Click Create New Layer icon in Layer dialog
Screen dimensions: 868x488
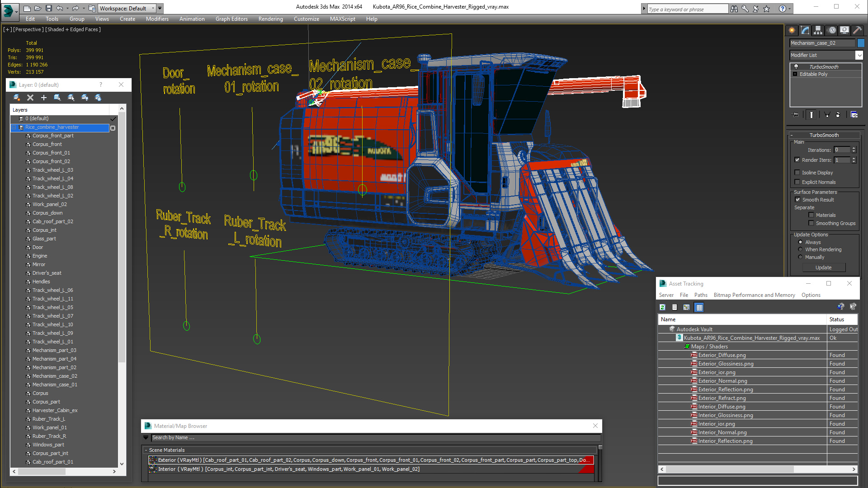17,98
